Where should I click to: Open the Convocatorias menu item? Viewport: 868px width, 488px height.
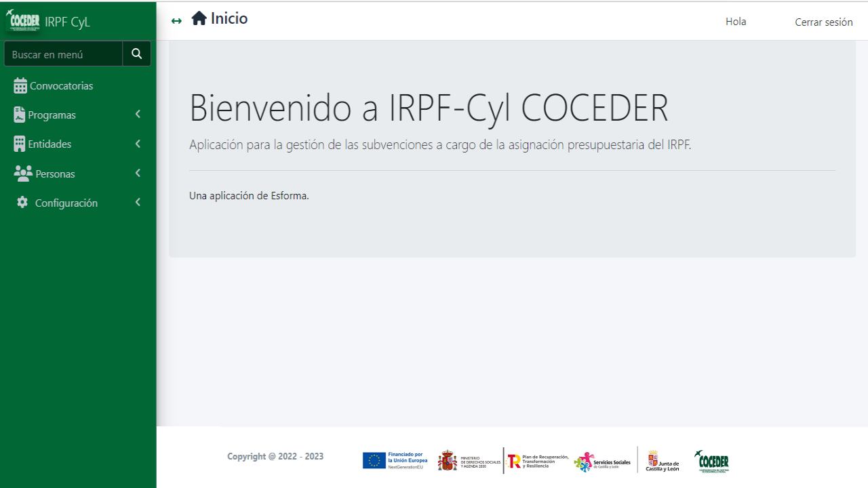61,86
